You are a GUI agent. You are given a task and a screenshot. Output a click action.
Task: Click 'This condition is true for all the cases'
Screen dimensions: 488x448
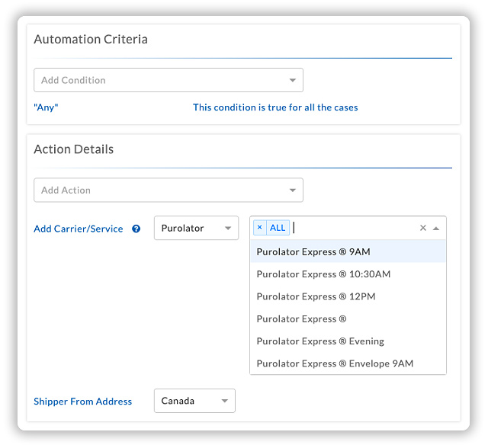[275, 107]
